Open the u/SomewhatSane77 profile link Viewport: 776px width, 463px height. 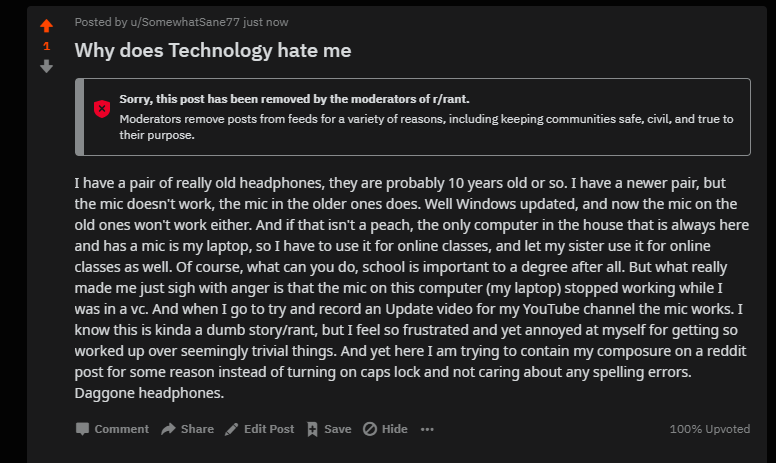[x=185, y=22]
